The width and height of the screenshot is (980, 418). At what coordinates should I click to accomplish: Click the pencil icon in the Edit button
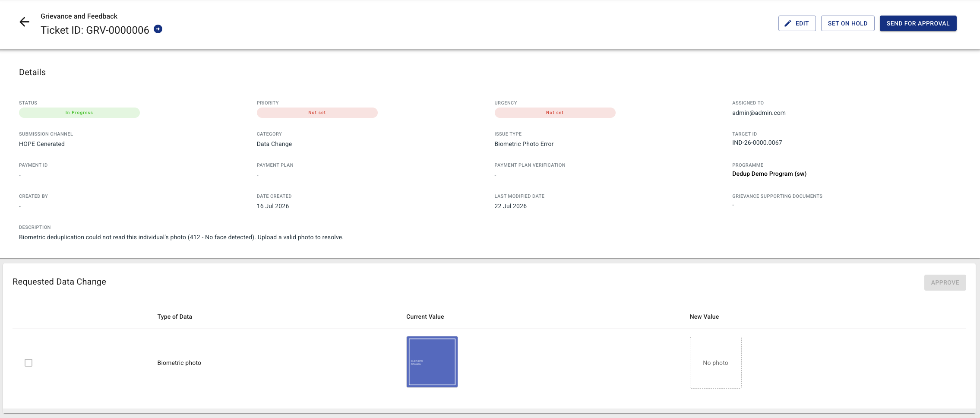788,23
